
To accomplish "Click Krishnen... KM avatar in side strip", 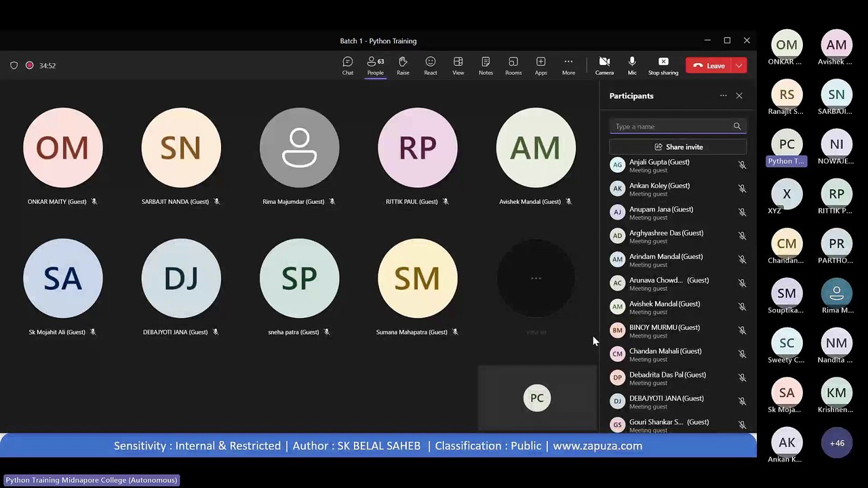I will (x=837, y=393).
